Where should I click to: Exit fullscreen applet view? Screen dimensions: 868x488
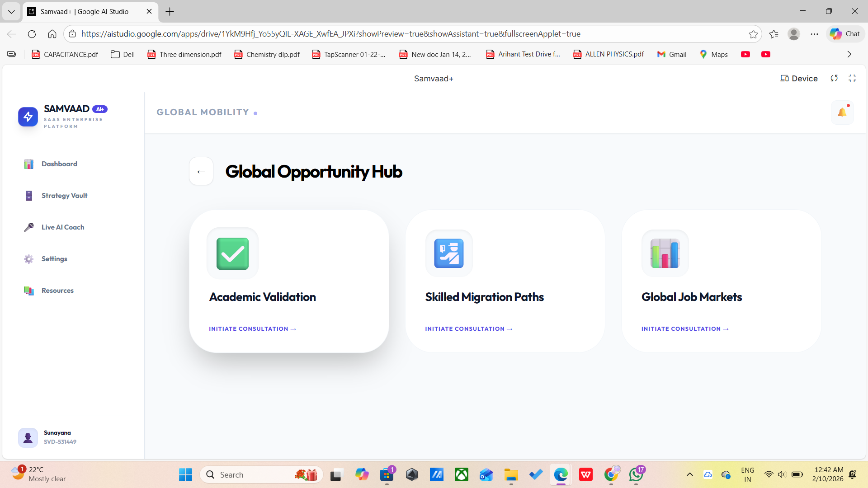(852, 78)
